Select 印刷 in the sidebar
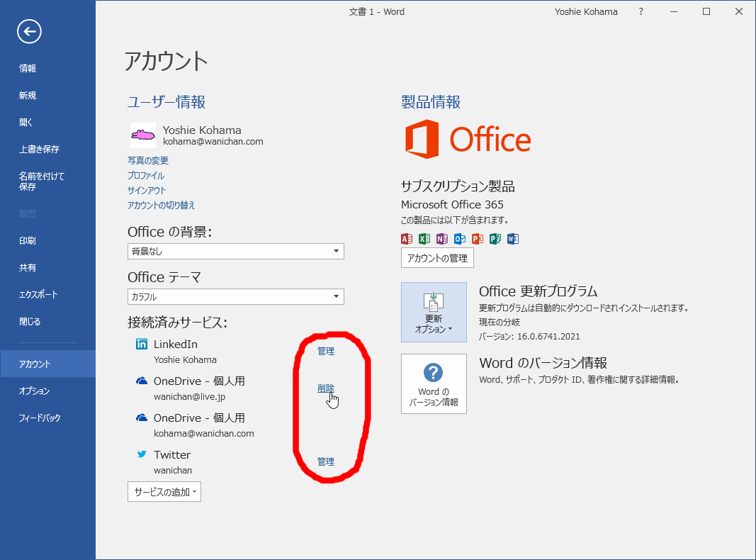 (x=28, y=241)
